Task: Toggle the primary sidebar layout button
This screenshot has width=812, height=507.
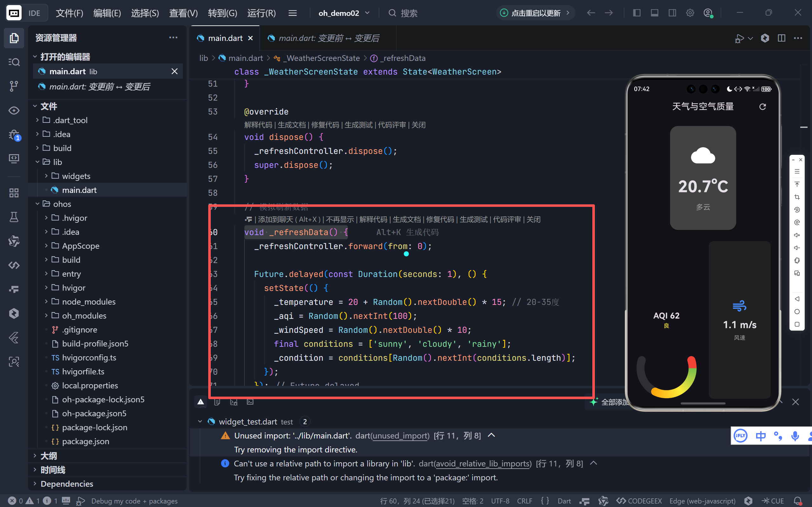Action: 636,13
